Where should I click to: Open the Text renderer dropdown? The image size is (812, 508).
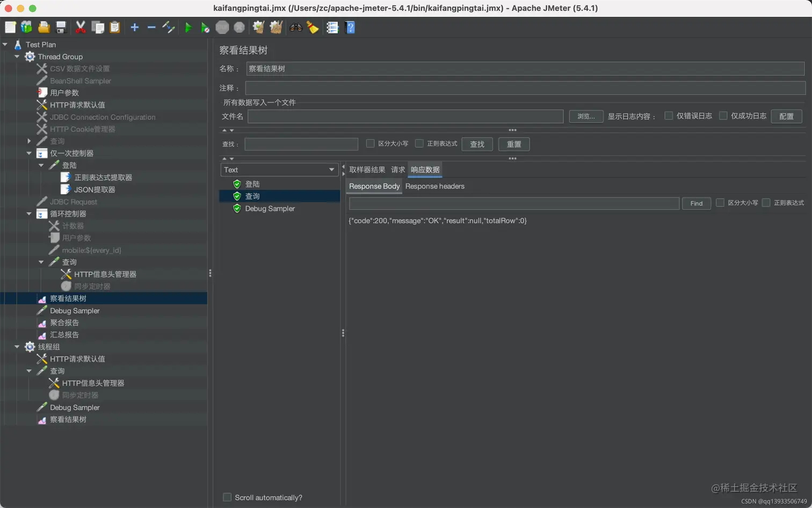(x=279, y=170)
